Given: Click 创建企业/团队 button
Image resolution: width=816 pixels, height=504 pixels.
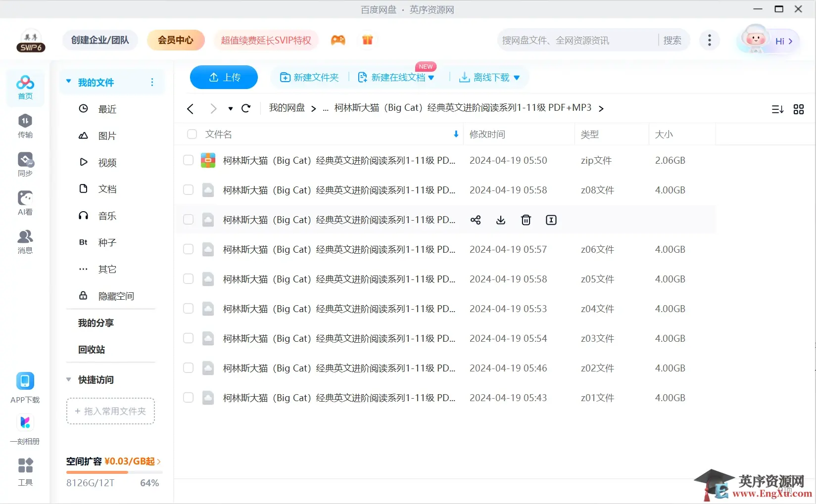Looking at the screenshot, I should (x=100, y=40).
